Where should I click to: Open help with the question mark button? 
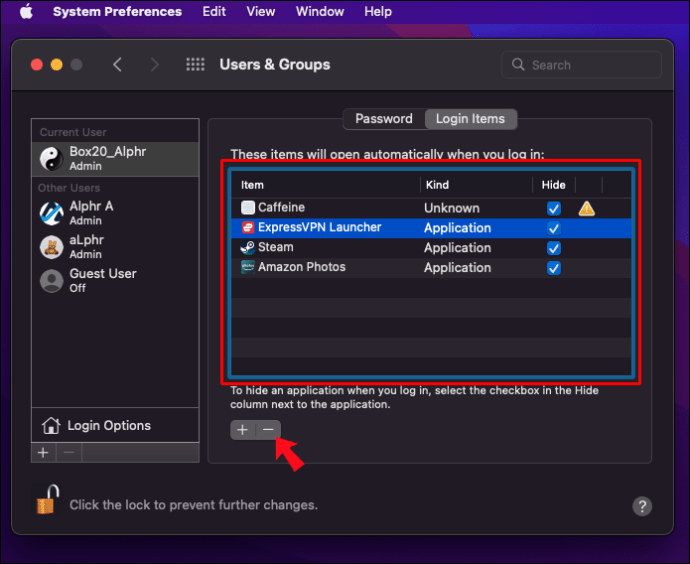pos(642,506)
